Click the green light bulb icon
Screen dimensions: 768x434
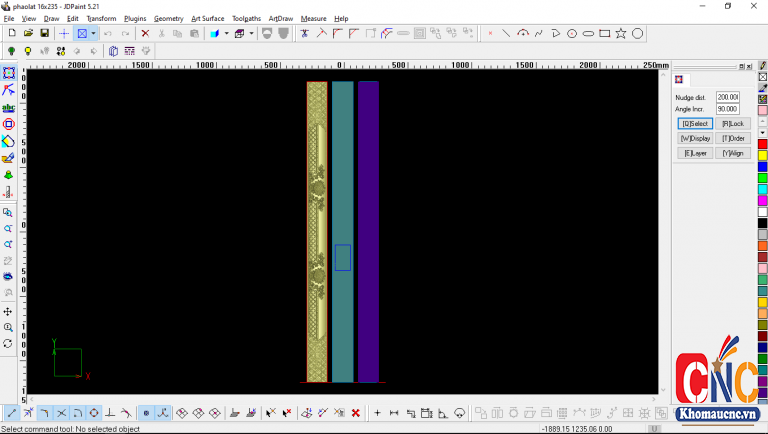[x=11, y=50]
